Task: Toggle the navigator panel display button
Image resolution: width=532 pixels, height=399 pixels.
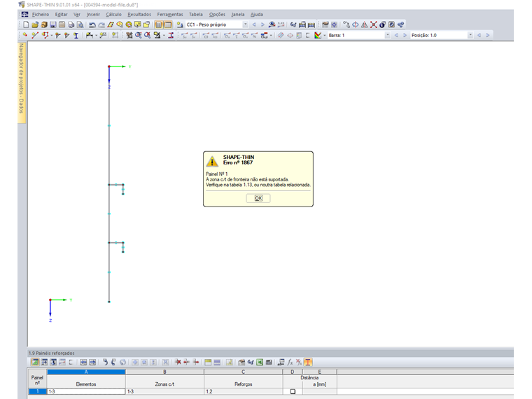Action: 158,24
